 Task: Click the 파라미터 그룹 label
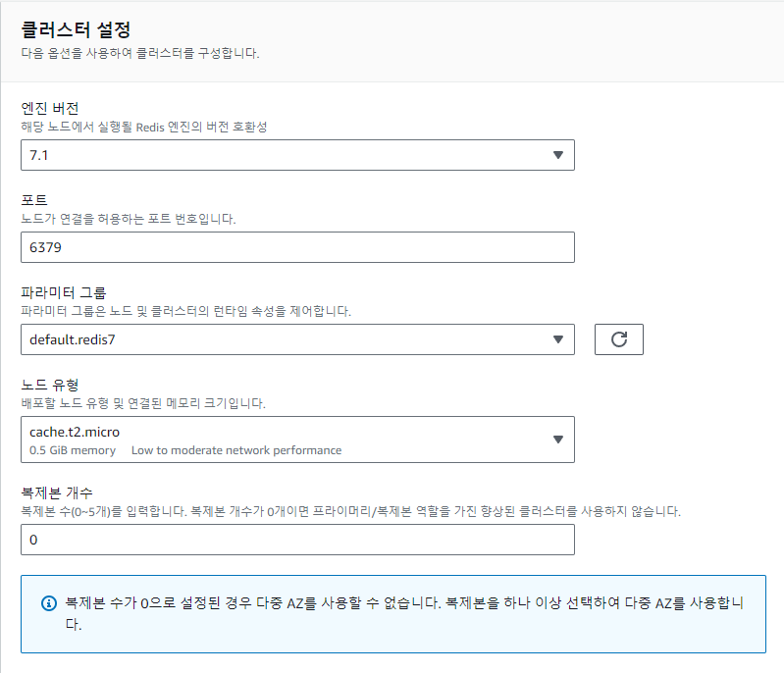coord(64,292)
